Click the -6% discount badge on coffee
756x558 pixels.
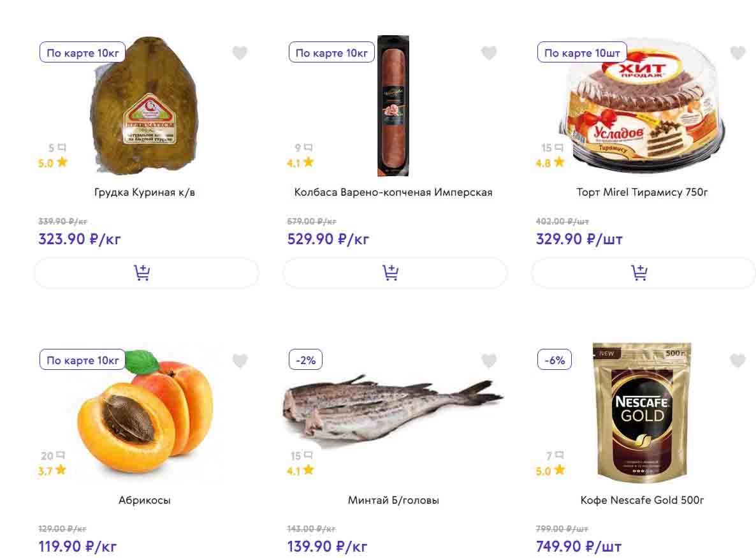pyautogui.click(x=555, y=360)
